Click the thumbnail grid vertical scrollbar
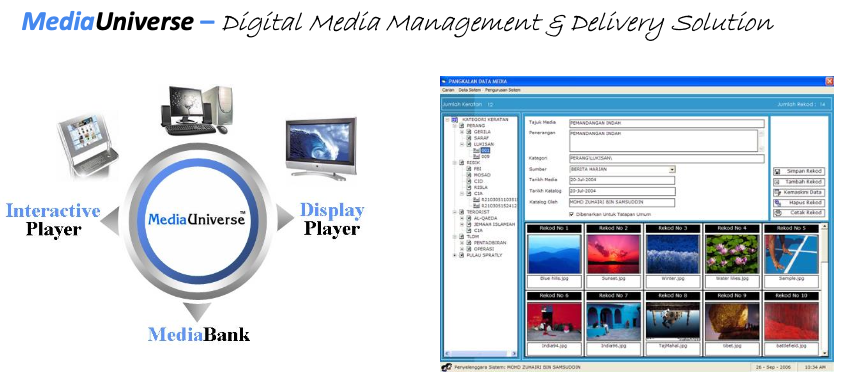The image size is (841, 378). pos(824,290)
